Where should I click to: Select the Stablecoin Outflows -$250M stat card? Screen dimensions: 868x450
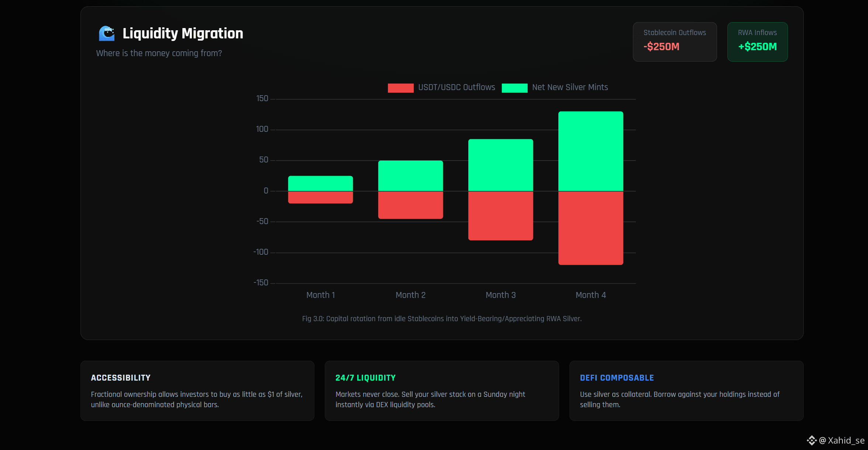[x=675, y=42]
